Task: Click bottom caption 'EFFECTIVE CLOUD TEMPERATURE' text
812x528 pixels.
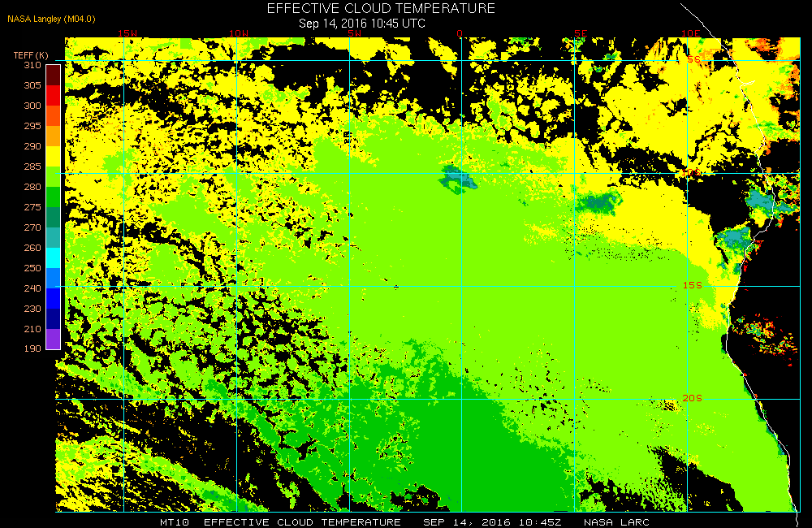Action: [302, 522]
